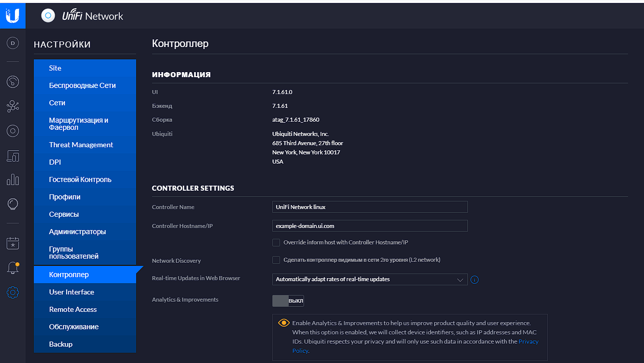Screen dimensions: 644x363
Task: Click the "New York, New York 10017" text
Action: 306,152
